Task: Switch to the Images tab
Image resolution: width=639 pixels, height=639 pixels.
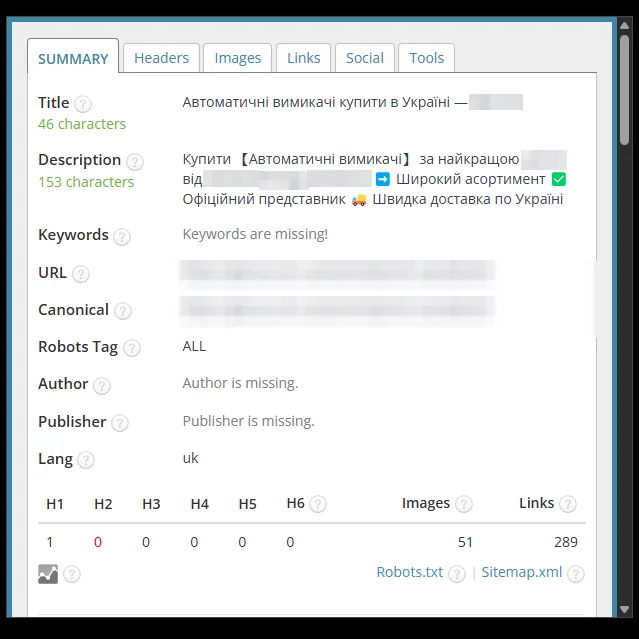Action: click(238, 58)
